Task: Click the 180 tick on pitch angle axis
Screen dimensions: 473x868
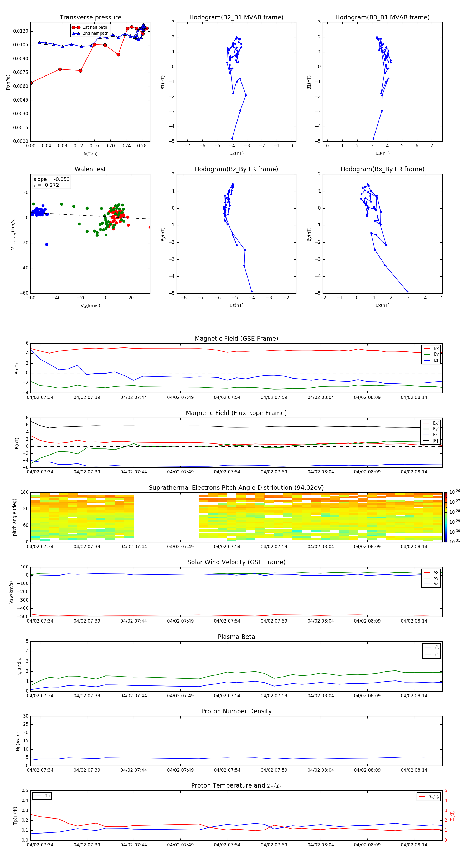Action: coord(25,493)
